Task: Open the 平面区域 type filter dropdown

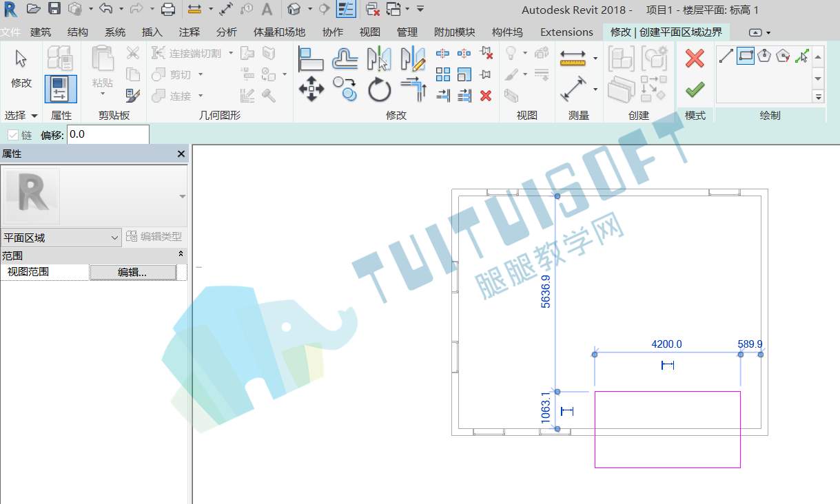Action: coord(61,238)
